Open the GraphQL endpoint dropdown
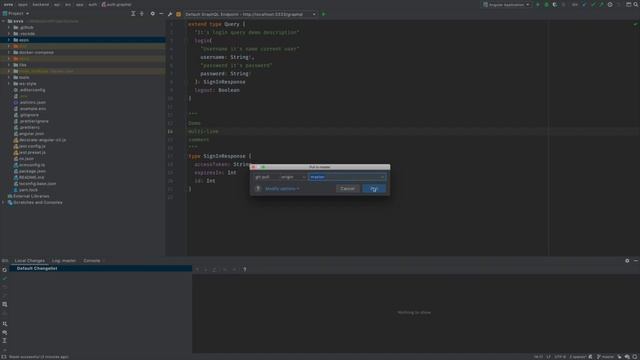640x360 pixels. [x=250, y=14]
